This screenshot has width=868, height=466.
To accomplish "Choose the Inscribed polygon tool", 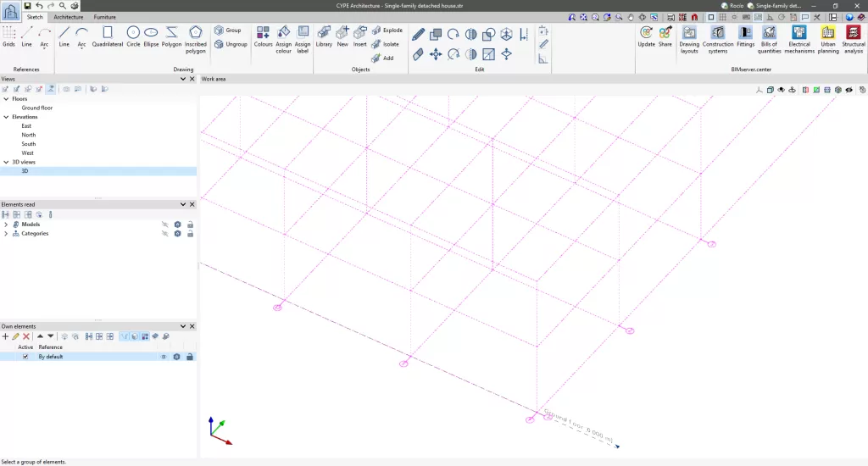I will coord(196,39).
